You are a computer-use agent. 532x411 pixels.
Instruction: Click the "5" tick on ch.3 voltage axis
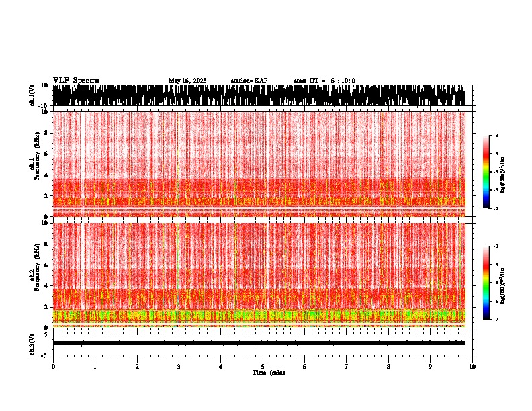click(45, 335)
